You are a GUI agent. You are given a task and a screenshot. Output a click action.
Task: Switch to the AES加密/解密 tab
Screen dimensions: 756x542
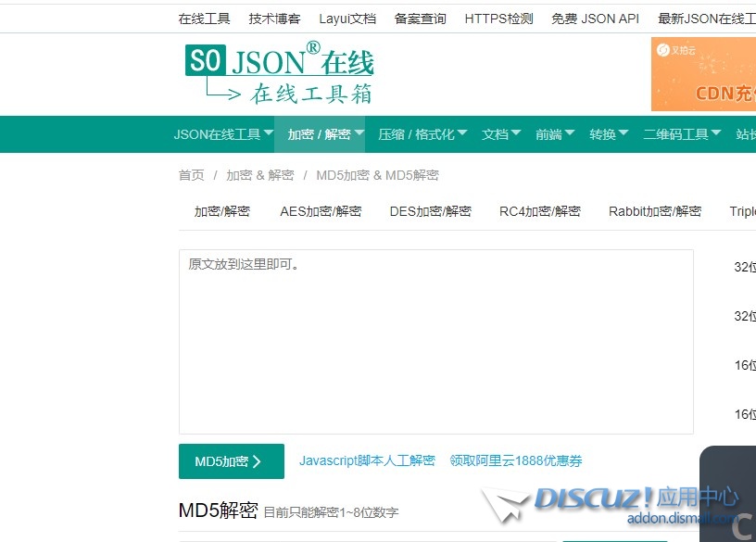coord(321,211)
